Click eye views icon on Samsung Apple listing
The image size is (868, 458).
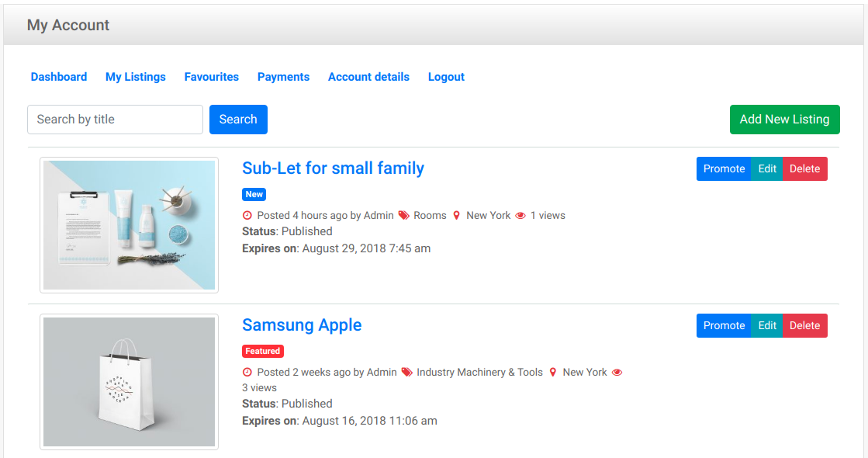(x=617, y=372)
